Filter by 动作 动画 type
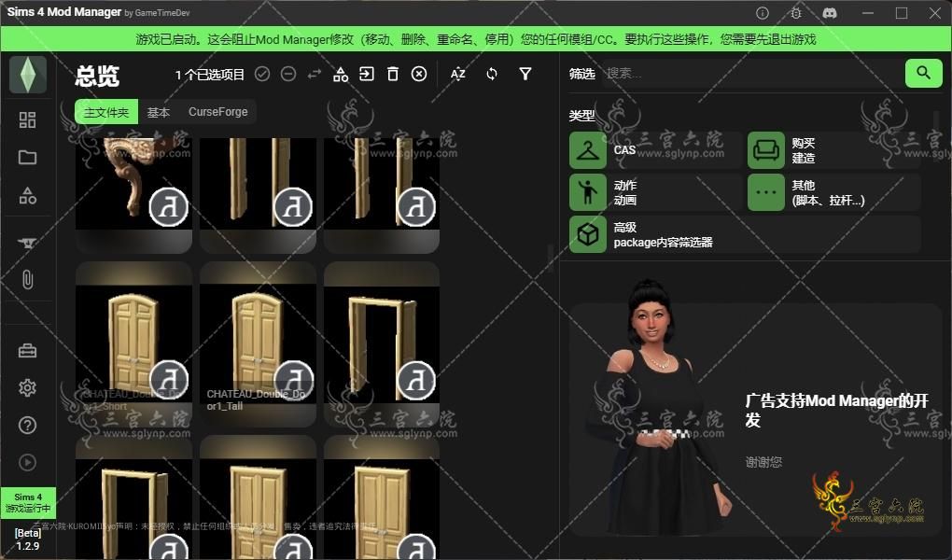952x560 pixels. 656,192
